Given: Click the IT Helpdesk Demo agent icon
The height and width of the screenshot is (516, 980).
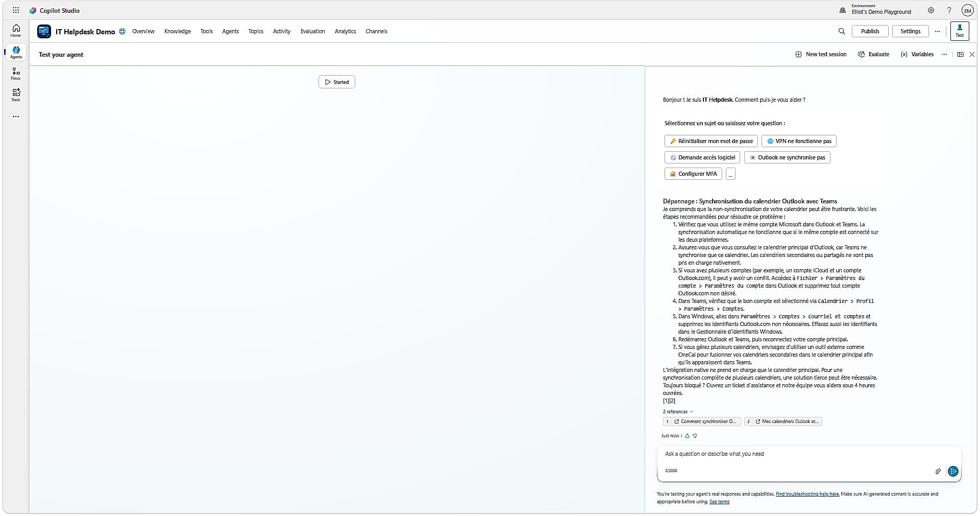Looking at the screenshot, I should (x=44, y=31).
